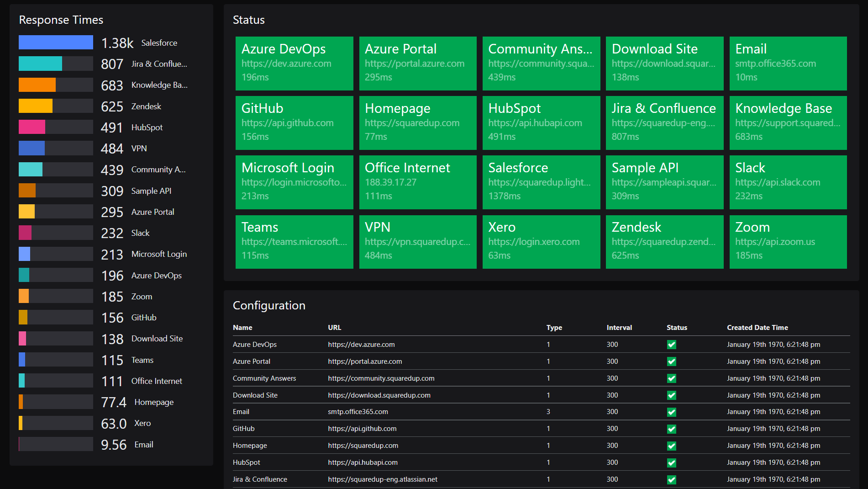868x489 pixels.
Task: Open the Email status tile
Action: (788, 64)
